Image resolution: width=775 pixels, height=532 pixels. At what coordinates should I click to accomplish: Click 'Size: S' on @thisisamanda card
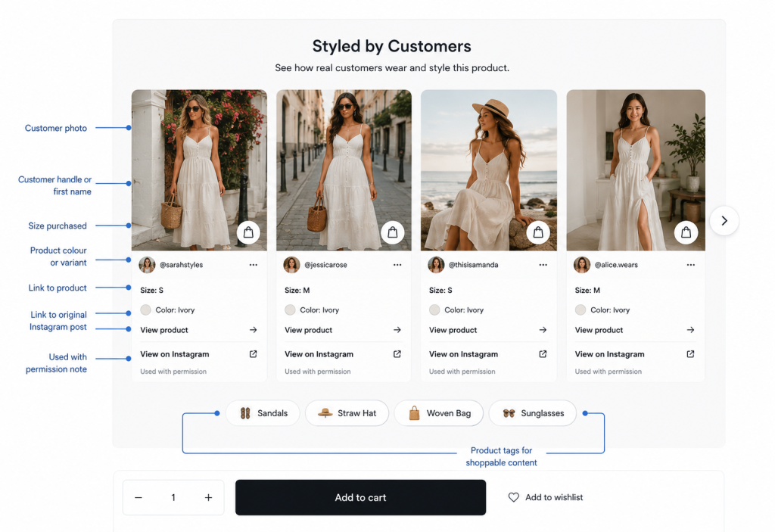coord(440,291)
